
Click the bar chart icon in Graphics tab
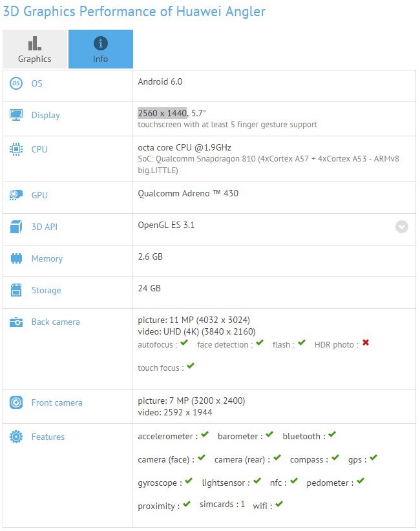[x=34, y=43]
